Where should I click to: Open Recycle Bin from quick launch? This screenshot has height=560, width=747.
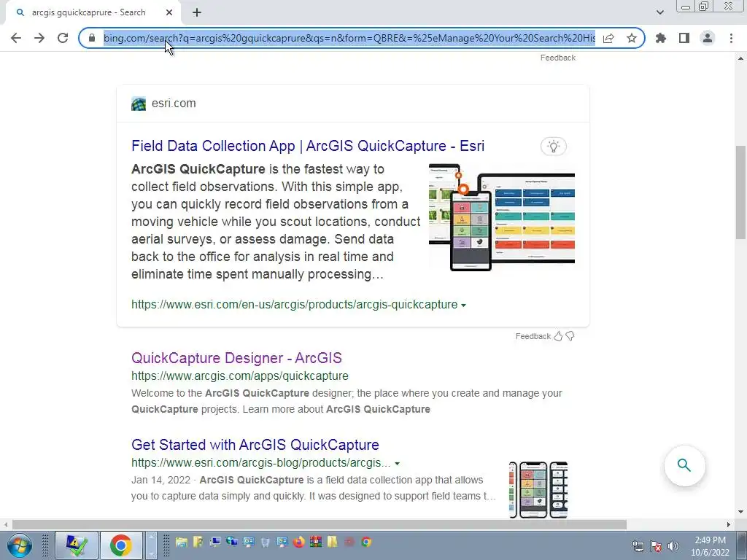tap(266, 542)
